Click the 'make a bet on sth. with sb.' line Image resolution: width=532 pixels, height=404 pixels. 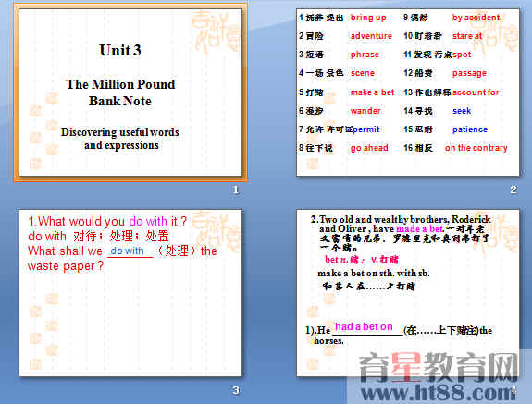[x=374, y=273]
